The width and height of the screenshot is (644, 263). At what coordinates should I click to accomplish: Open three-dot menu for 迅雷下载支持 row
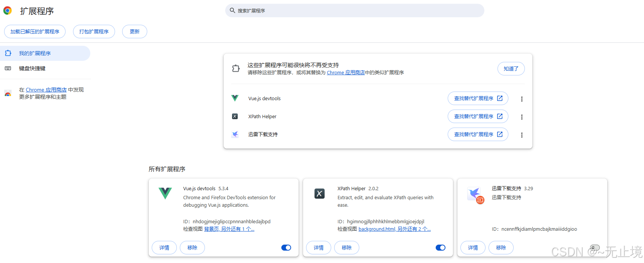click(x=521, y=135)
